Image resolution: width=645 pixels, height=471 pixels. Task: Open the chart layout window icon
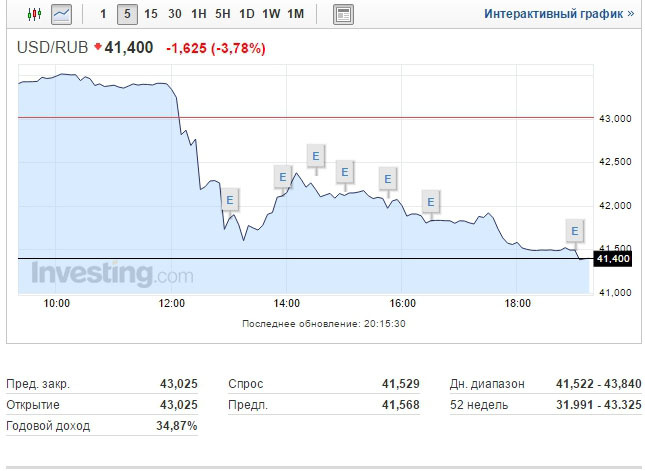(343, 14)
